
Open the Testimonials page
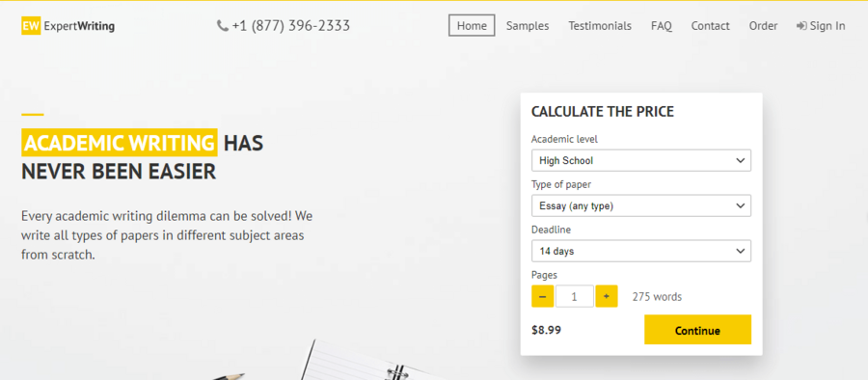point(600,25)
